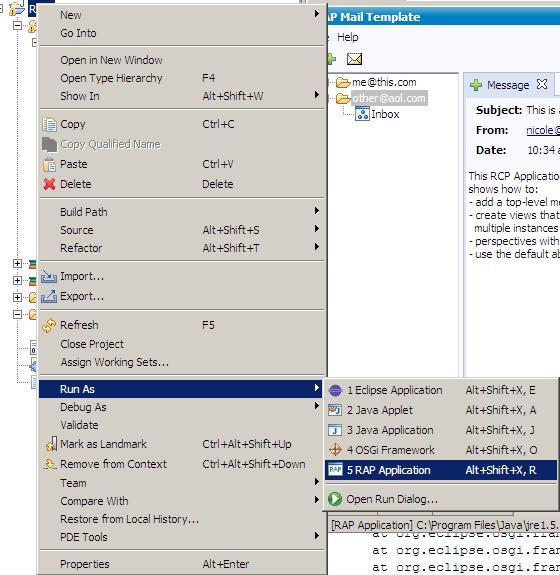Click the green plus icon on Message tab

pos(476,85)
